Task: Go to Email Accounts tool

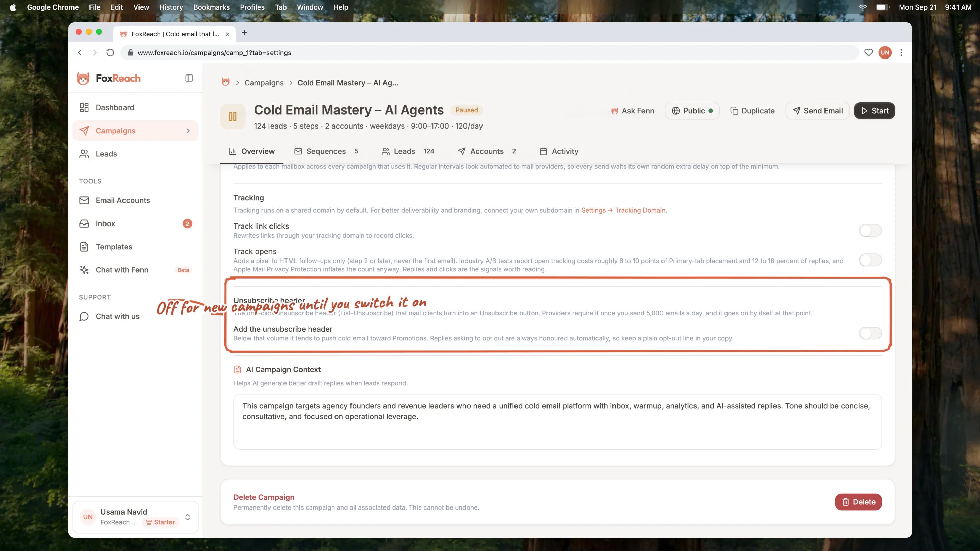Action: (x=135, y=200)
